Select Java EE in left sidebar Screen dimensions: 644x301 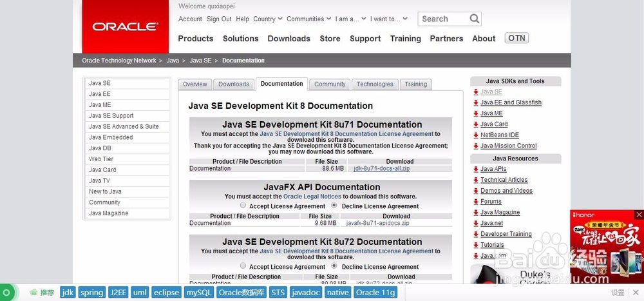(128, 94)
